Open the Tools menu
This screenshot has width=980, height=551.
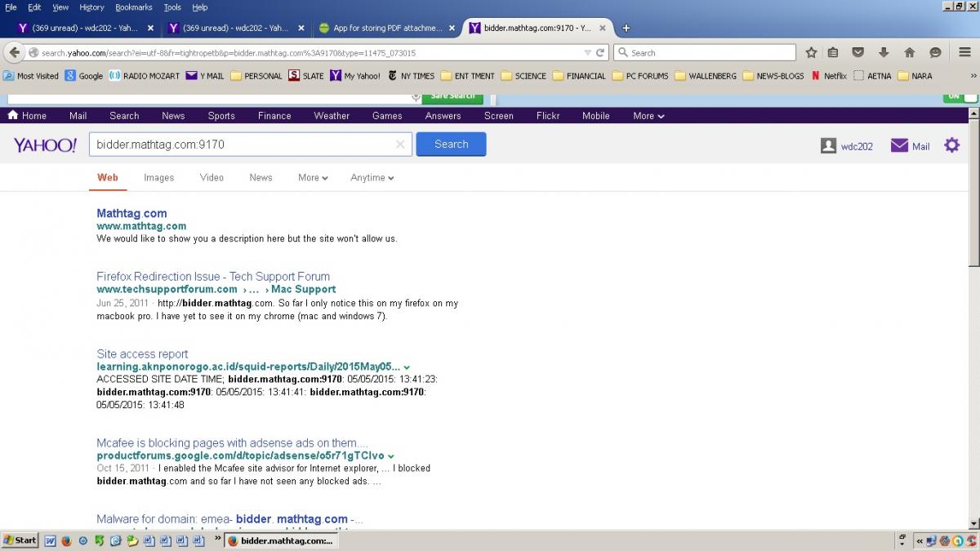pos(172,7)
